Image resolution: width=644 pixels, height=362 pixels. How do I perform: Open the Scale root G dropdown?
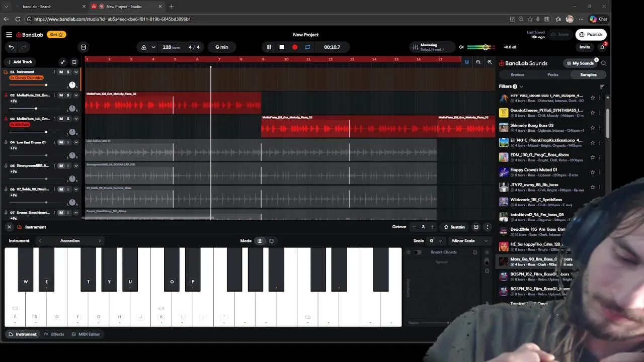pos(435,241)
